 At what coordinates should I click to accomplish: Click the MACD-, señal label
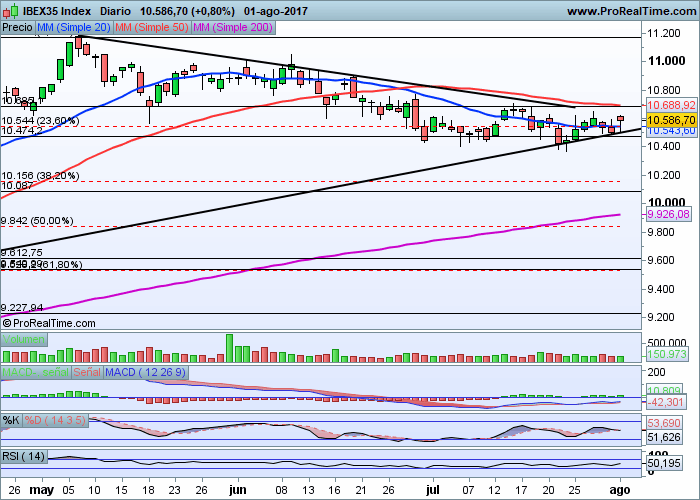[36, 372]
